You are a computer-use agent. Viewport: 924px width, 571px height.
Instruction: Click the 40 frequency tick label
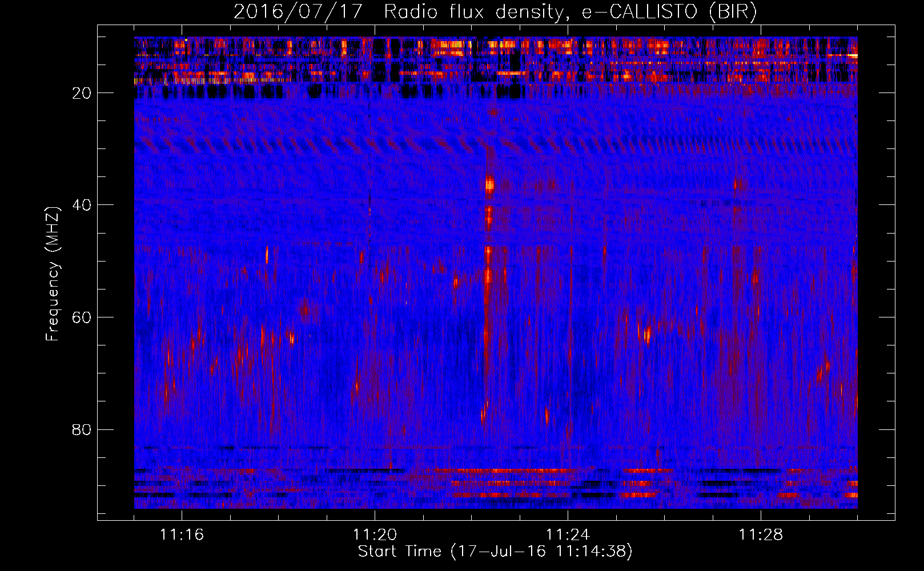[x=82, y=205]
